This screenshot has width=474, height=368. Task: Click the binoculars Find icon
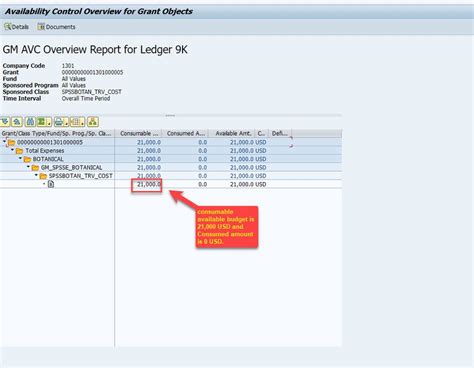[x=30, y=122]
